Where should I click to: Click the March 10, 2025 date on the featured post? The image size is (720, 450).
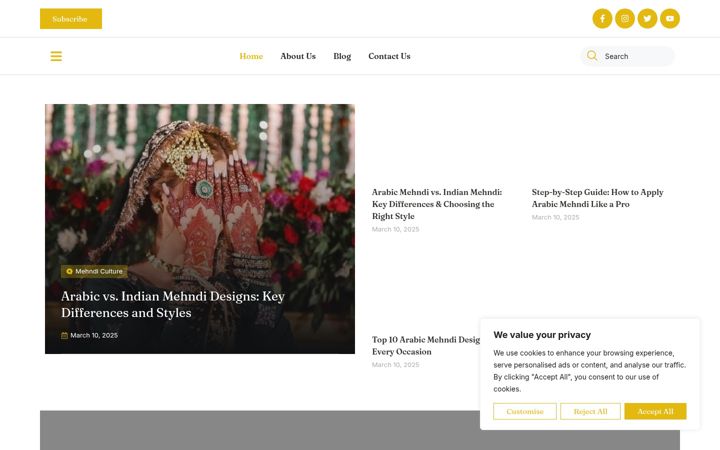94,336
